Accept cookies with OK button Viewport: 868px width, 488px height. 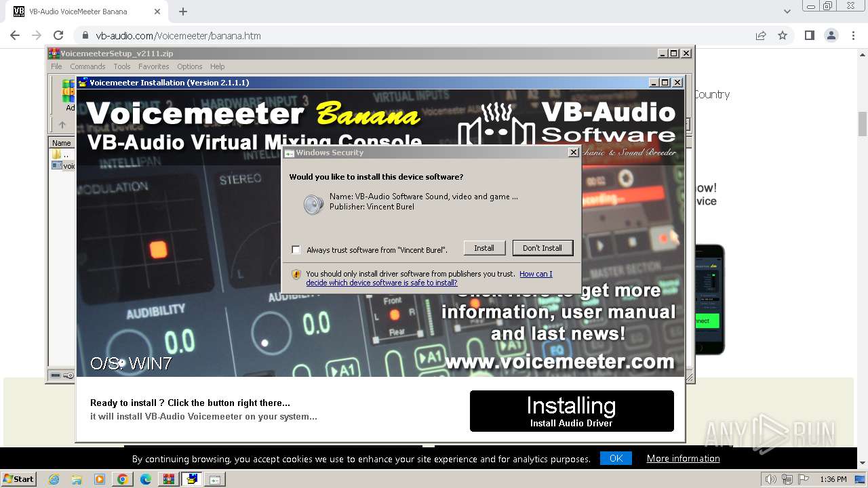pyautogui.click(x=616, y=458)
